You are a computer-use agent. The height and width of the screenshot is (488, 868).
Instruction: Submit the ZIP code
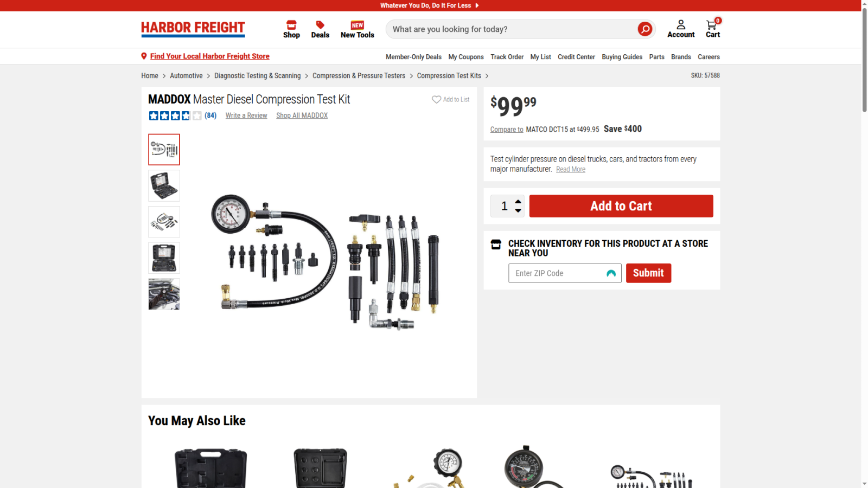[648, 273]
